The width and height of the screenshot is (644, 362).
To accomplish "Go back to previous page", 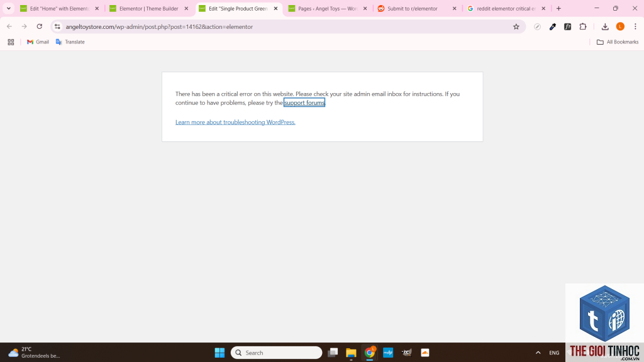I will pyautogui.click(x=9, y=26).
